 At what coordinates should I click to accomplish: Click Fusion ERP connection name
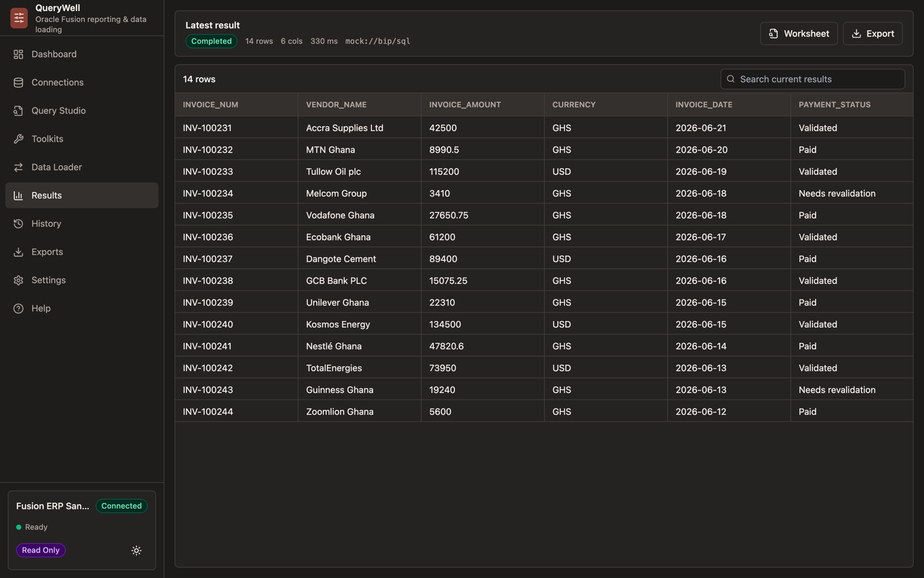pyautogui.click(x=53, y=506)
